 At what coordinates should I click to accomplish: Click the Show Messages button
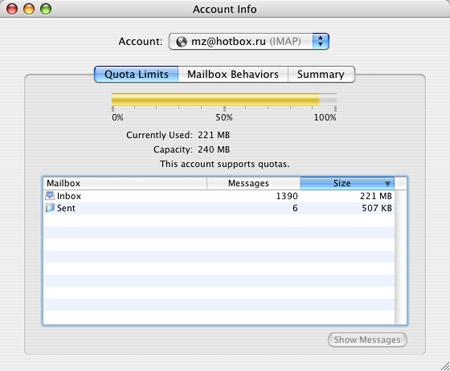[x=367, y=340]
